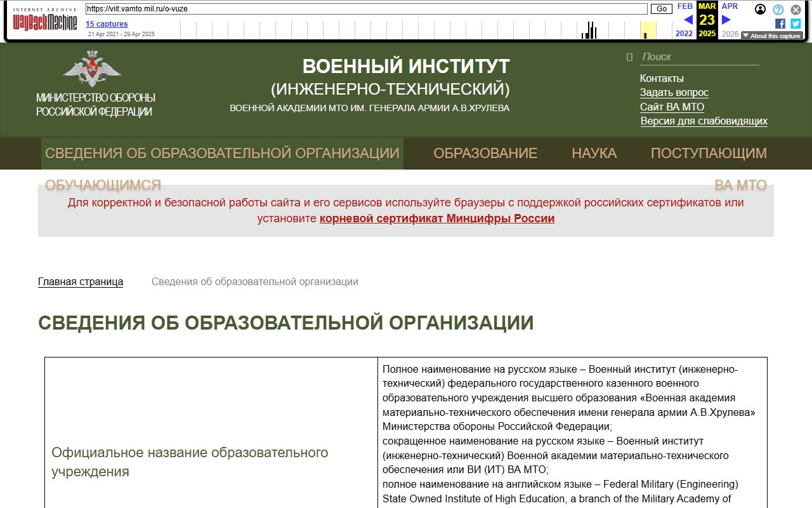Close the Wayback toolbar with the X icon
812x508 pixels.
(x=796, y=10)
